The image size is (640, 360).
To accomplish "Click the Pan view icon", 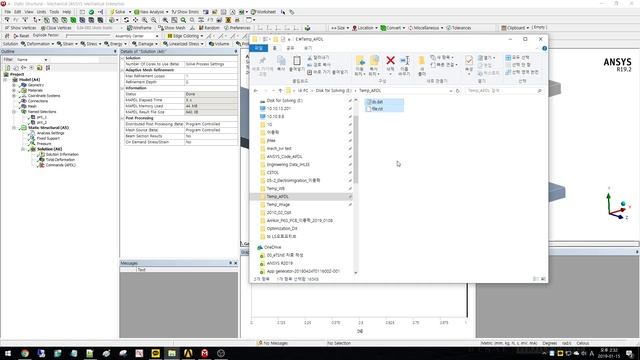I will click(x=136, y=20).
